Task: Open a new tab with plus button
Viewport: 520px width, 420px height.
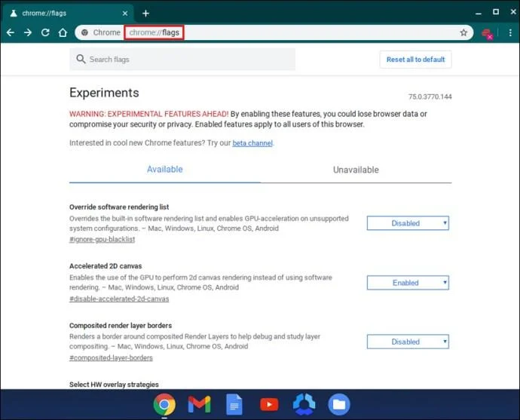Action: pyautogui.click(x=145, y=14)
